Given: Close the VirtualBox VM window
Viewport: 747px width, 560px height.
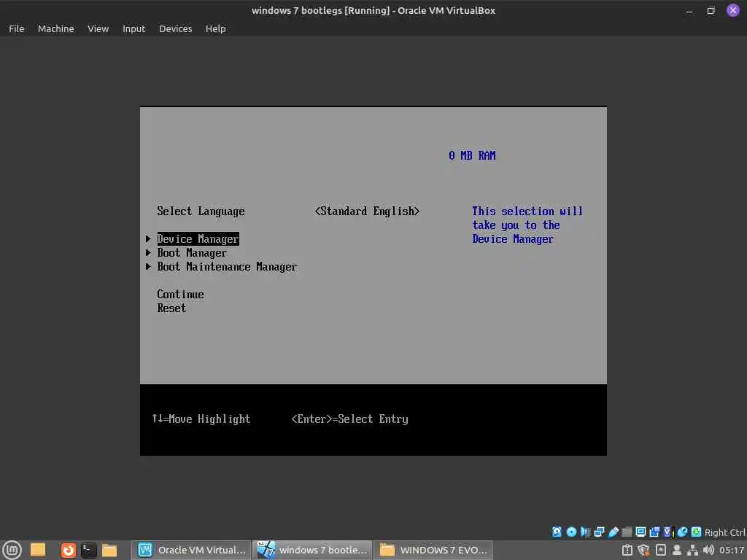Looking at the screenshot, I should tap(732, 10).
